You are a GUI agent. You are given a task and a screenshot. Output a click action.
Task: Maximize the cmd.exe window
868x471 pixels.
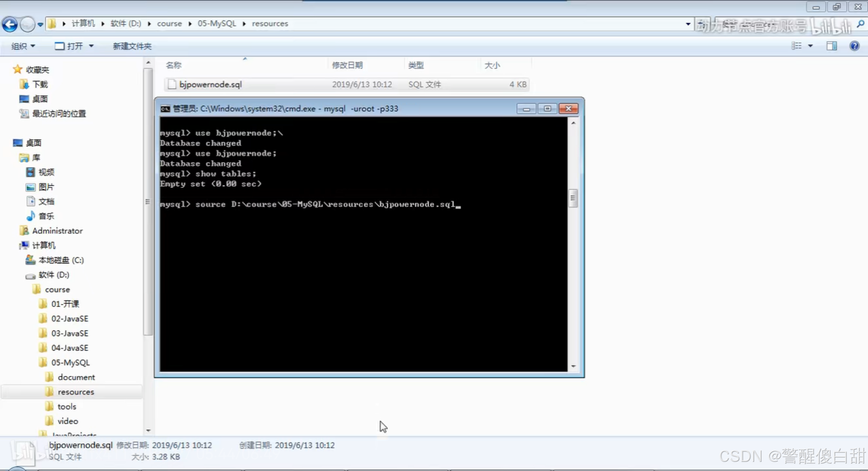click(x=547, y=109)
